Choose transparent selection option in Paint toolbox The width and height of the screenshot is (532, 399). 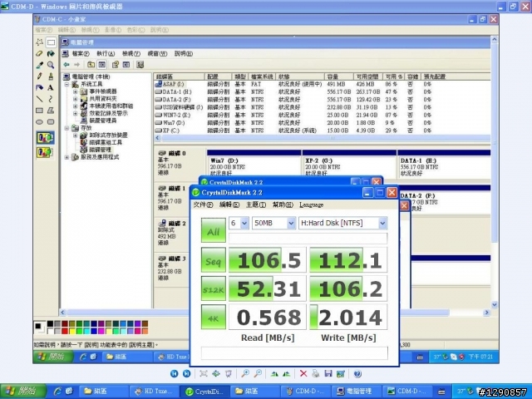pos(45,152)
